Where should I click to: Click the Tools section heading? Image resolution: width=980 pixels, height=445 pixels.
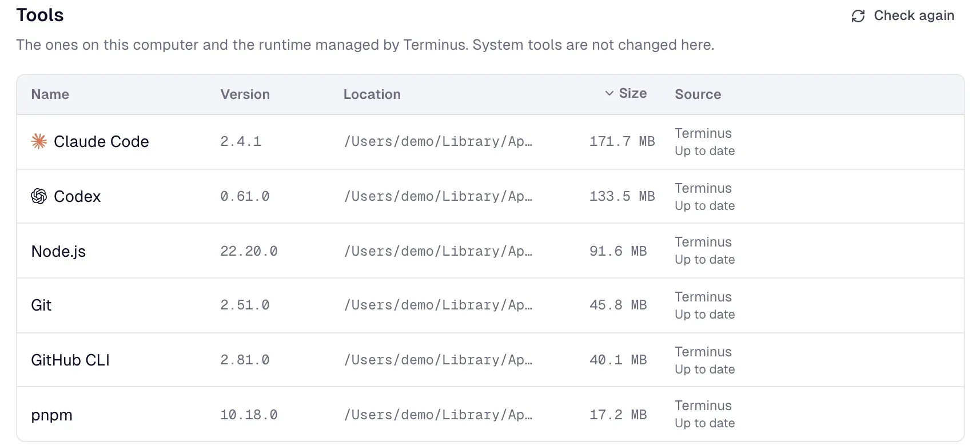click(x=40, y=15)
